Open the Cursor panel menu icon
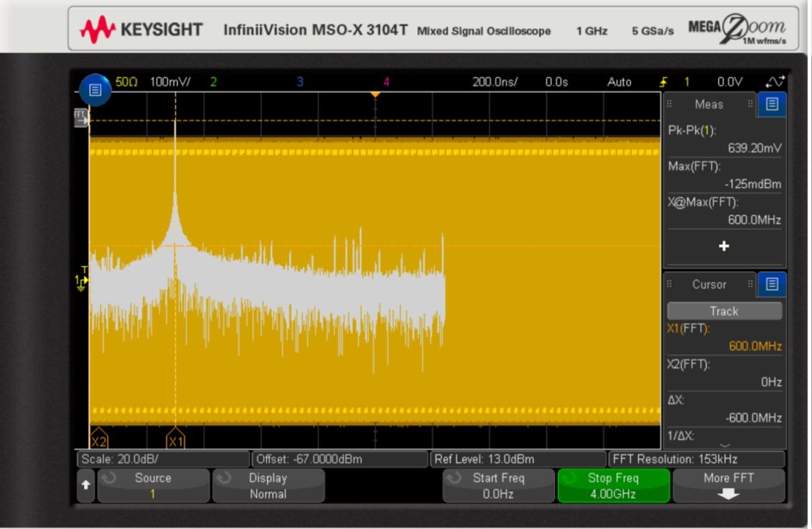Image resolution: width=812 pixels, height=529 pixels. (772, 285)
